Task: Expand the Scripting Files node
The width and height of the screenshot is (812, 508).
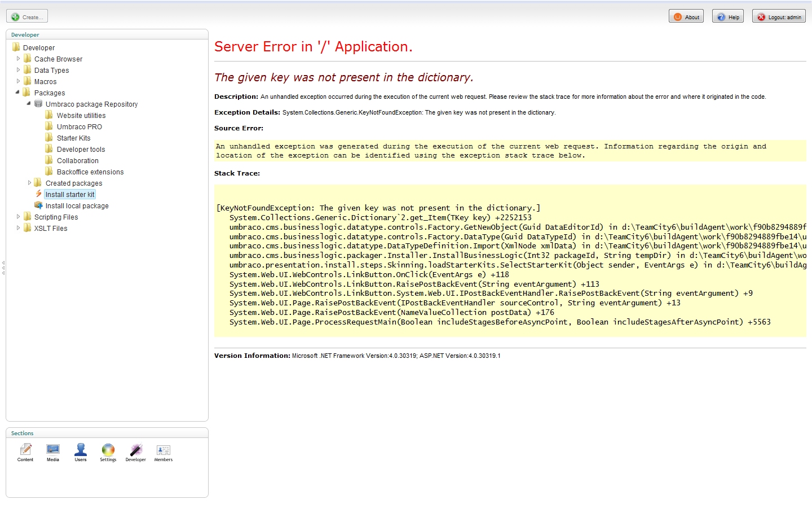Action: click(18, 217)
